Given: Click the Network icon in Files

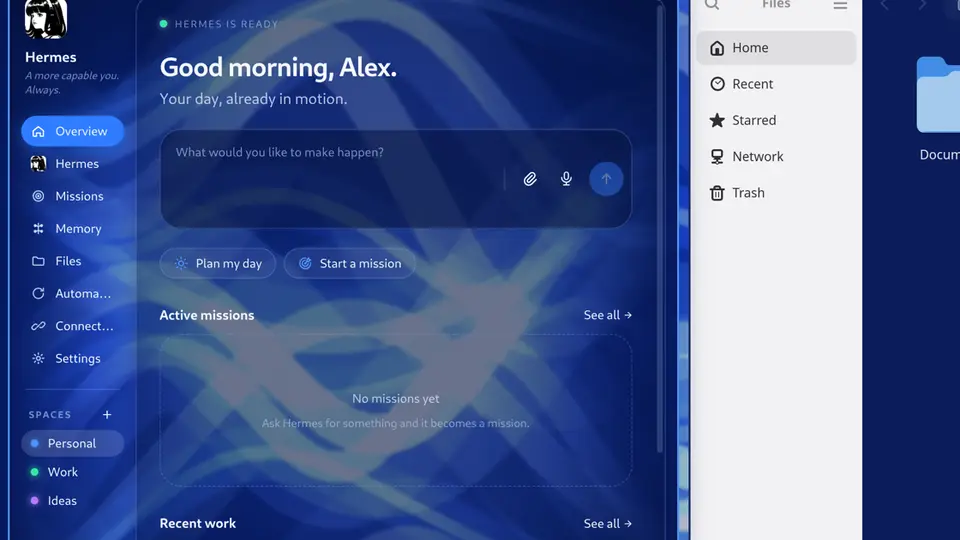Looking at the screenshot, I should pyautogui.click(x=717, y=157).
